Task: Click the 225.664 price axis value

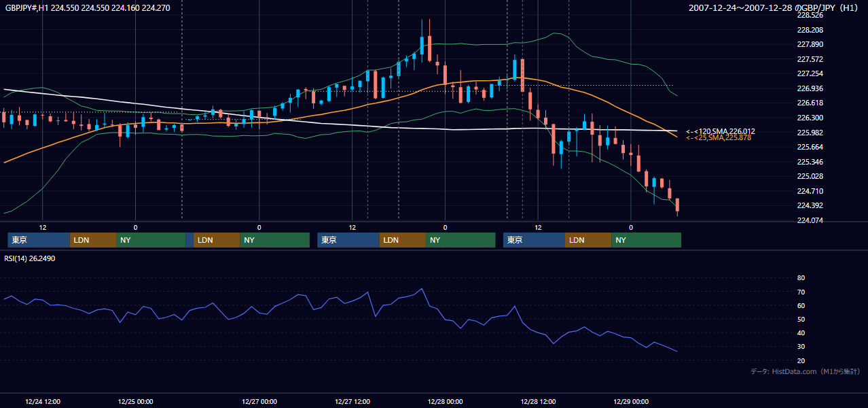Action: 810,147
